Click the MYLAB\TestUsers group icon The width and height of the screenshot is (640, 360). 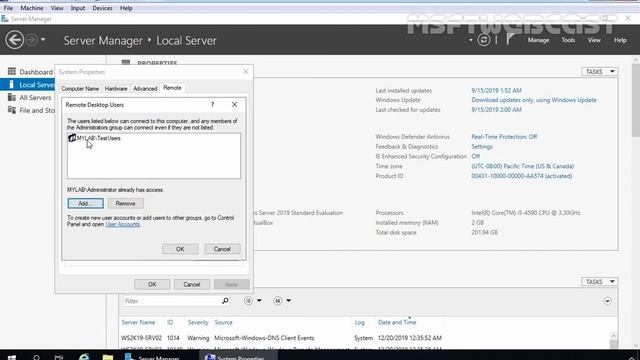[72, 138]
